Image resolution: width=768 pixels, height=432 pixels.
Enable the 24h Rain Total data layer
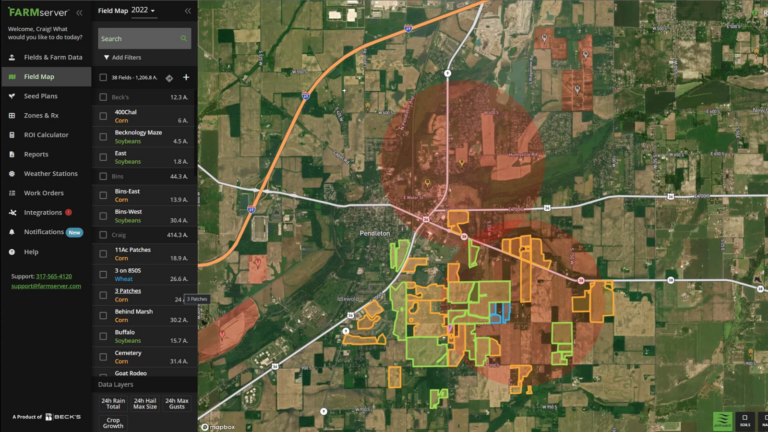tap(113, 403)
